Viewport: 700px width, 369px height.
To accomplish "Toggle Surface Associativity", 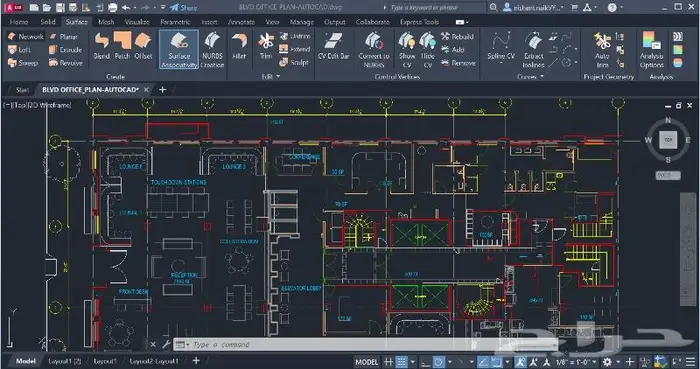I will pyautogui.click(x=179, y=50).
